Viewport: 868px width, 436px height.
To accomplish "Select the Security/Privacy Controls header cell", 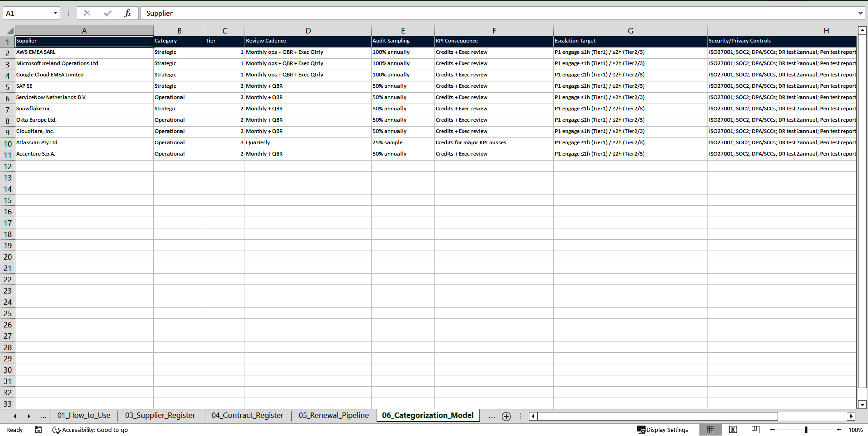I will (782, 41).
